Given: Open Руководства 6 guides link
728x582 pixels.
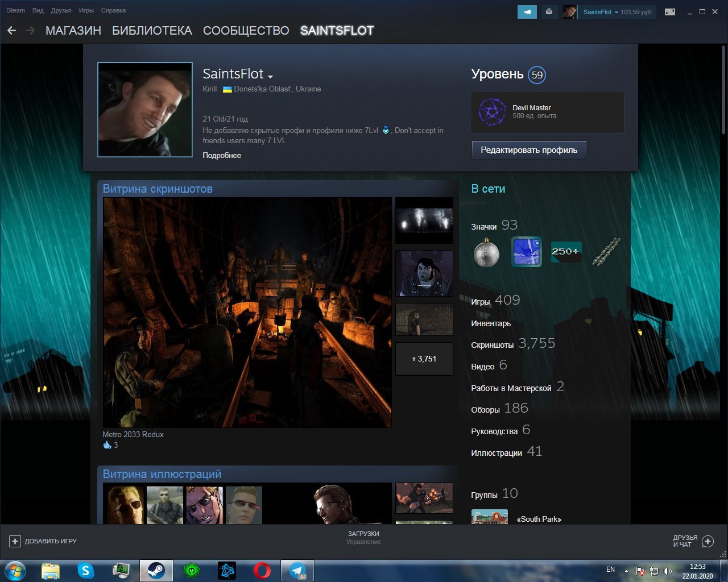Looking at the screenshot, I should tap(500, 430).
